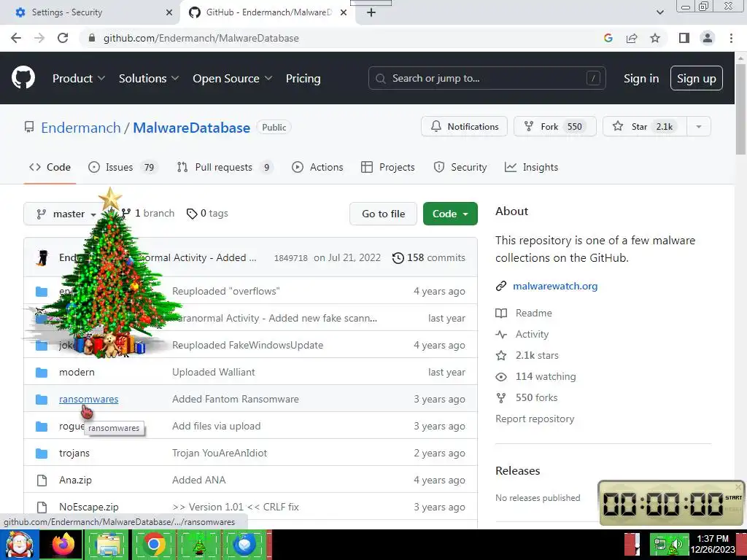747x560 pixels.
Task: Toggle the browser side panel icon
Action: point(684,38)
